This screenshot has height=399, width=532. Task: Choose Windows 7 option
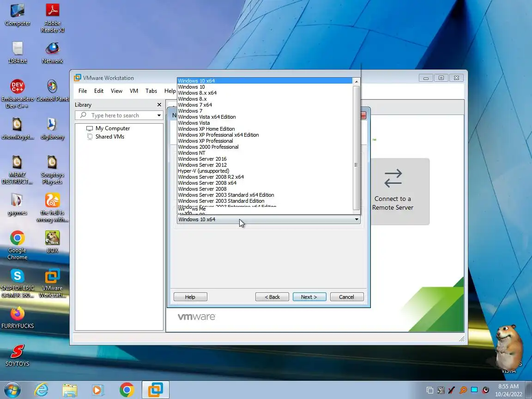(x=265, y=111)
